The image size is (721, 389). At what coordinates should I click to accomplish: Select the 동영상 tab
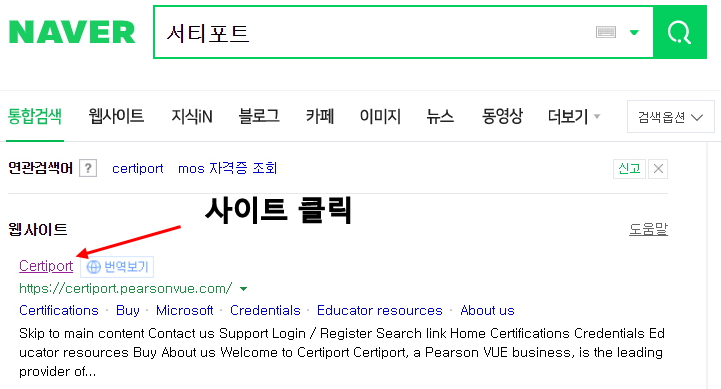coord(502,116)
